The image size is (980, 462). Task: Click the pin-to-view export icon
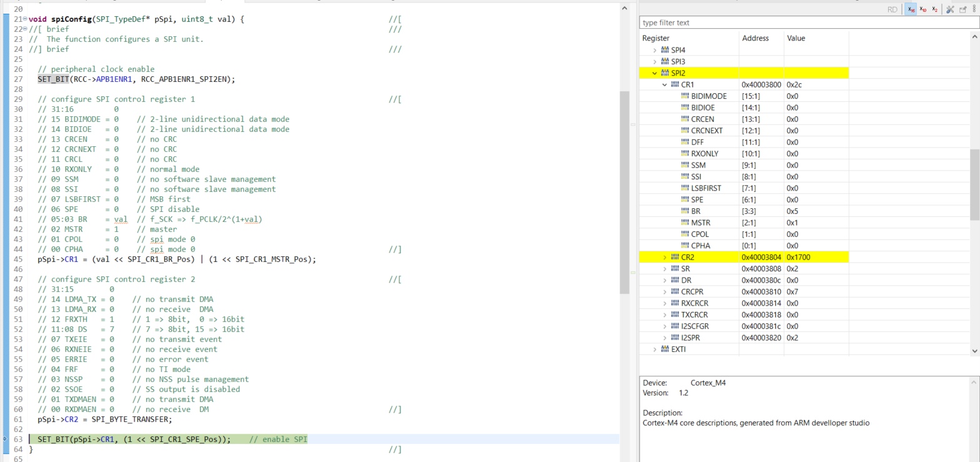[x=963, y=9]
